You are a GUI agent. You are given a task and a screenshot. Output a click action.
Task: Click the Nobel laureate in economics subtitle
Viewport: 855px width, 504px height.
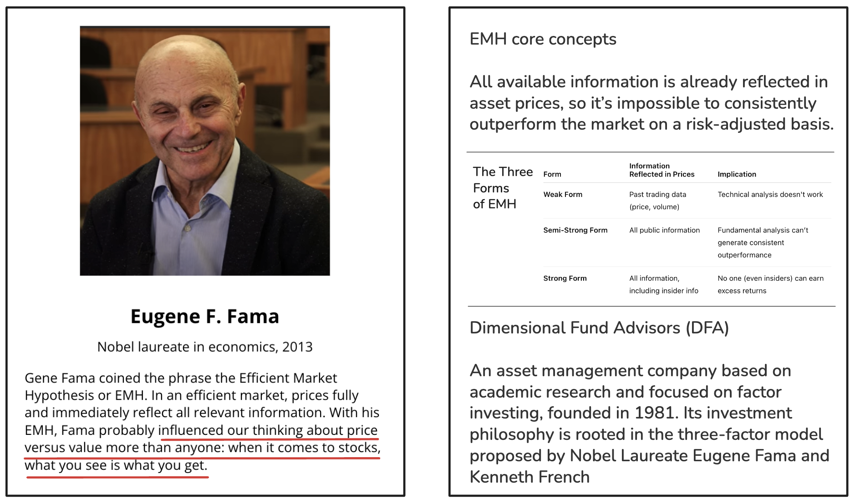coord(205,347)
